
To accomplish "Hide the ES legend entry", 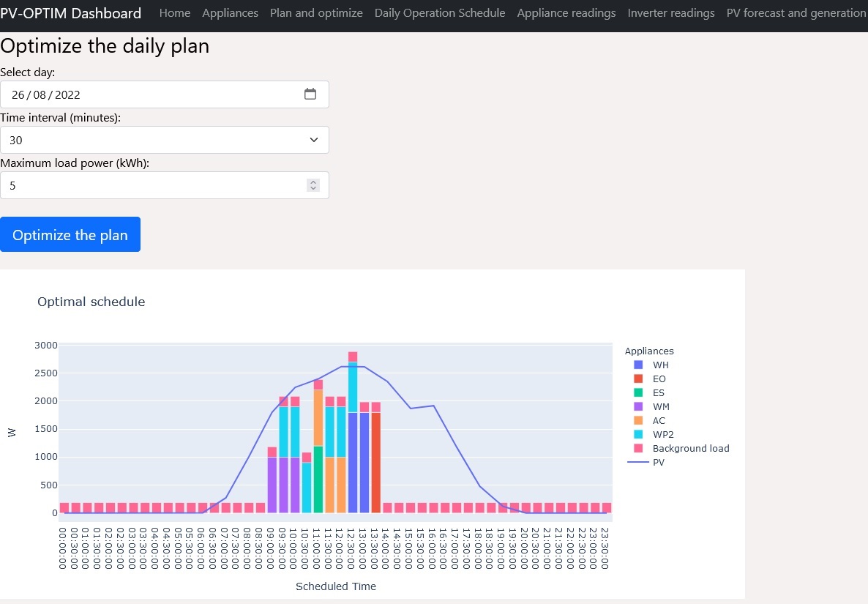I will [659, 392].
